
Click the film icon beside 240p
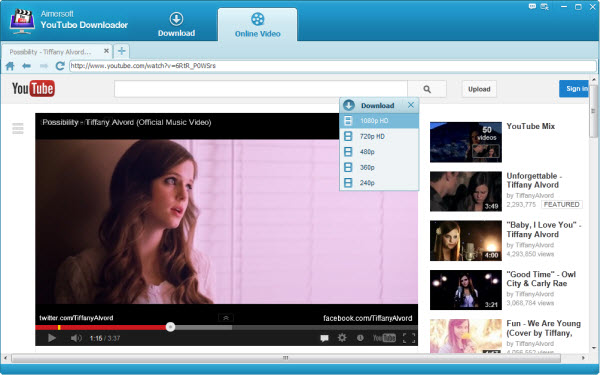click(x=348, y=183)
